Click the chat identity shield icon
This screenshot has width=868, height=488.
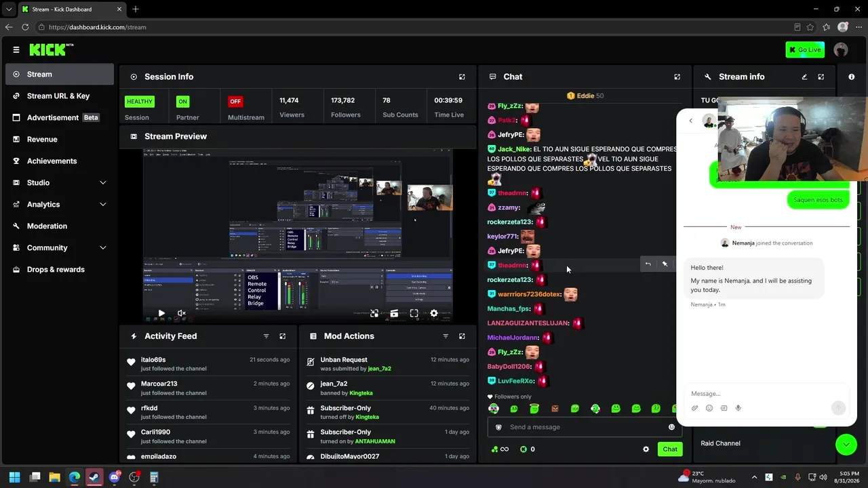tap(498, 427)
